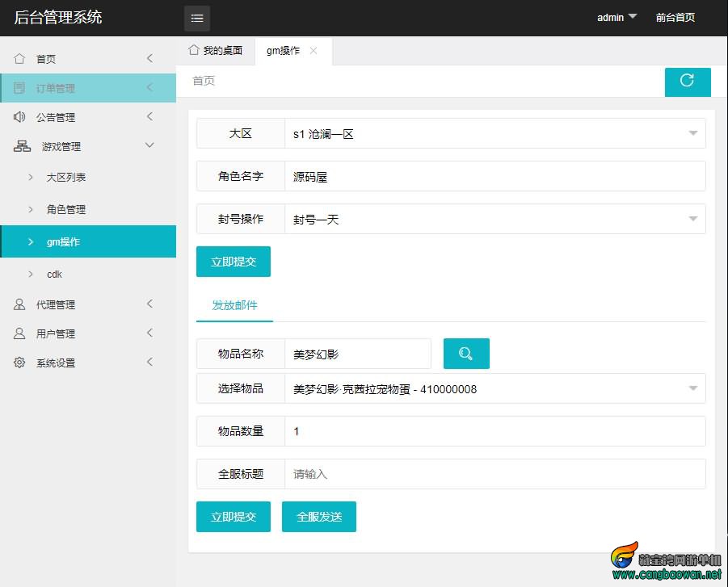Select the 发放邮件 tab
Viewport: 728px width, 587px height.
click(x=234, y=305)
